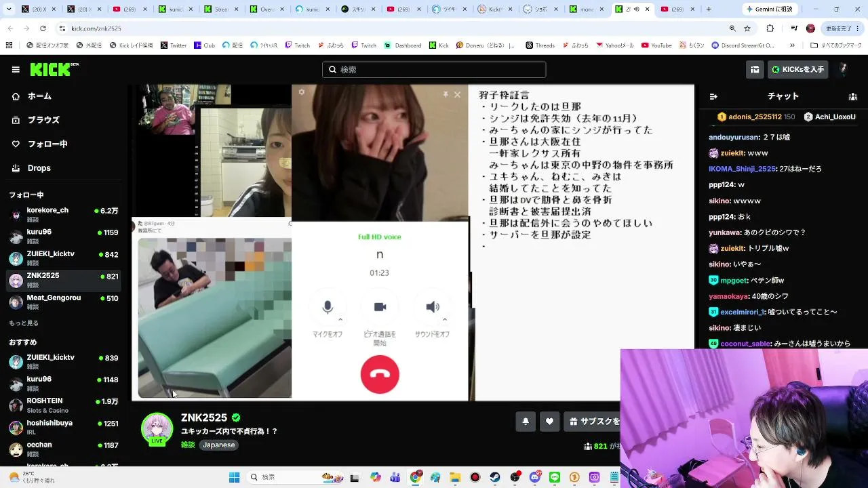Viewport: 868px width, 488px height.
Task: Open Discord from the taskbar
Action: pyautogui.click(x=535, y=477)
